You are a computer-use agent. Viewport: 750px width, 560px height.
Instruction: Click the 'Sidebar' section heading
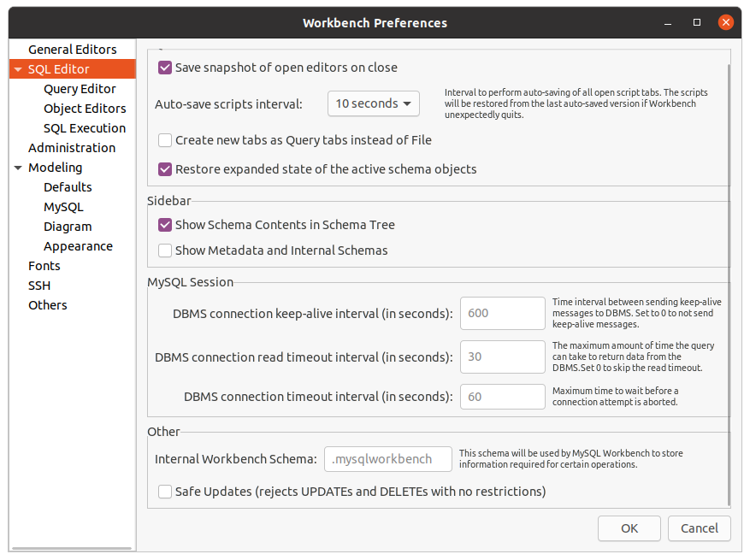coord(168,201)
